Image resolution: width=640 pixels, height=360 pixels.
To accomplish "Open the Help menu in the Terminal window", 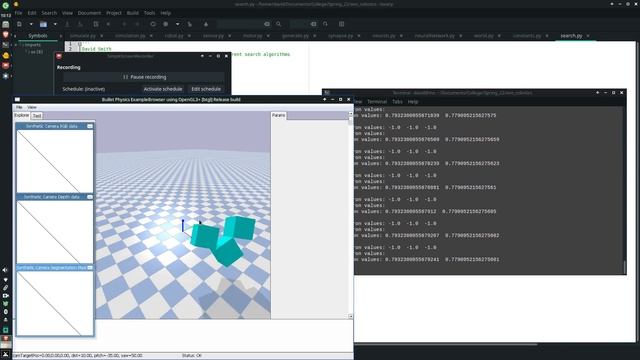I will pyautogui.click(x=413, y=102).
